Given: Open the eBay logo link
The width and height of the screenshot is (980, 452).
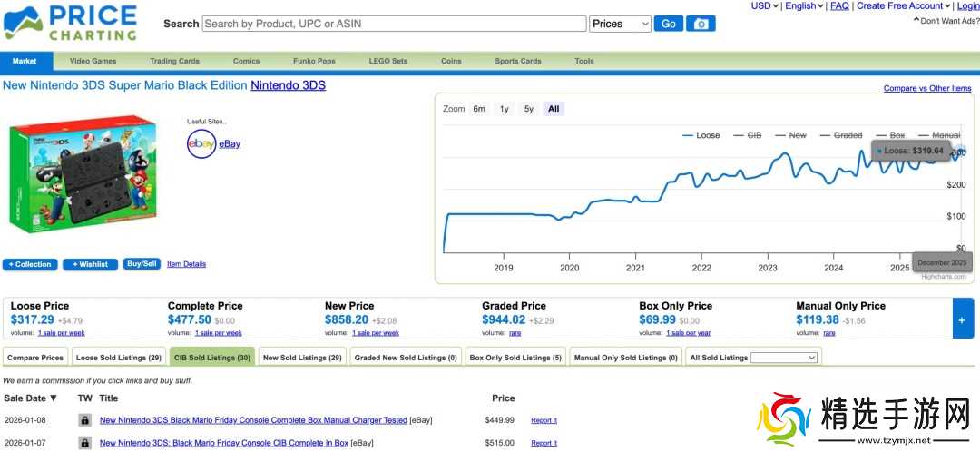Looking at the screenshot, I should tap(201, 143).
